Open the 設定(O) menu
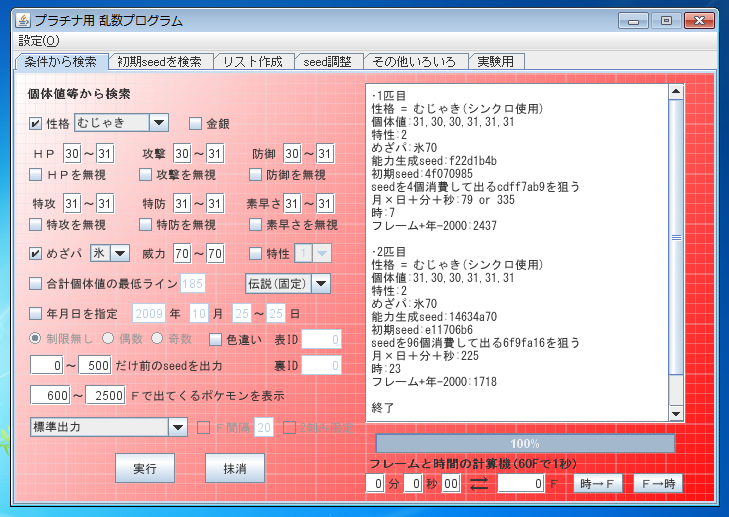The image size is (729, 517). pyautogui.click(x=39, y=41)
